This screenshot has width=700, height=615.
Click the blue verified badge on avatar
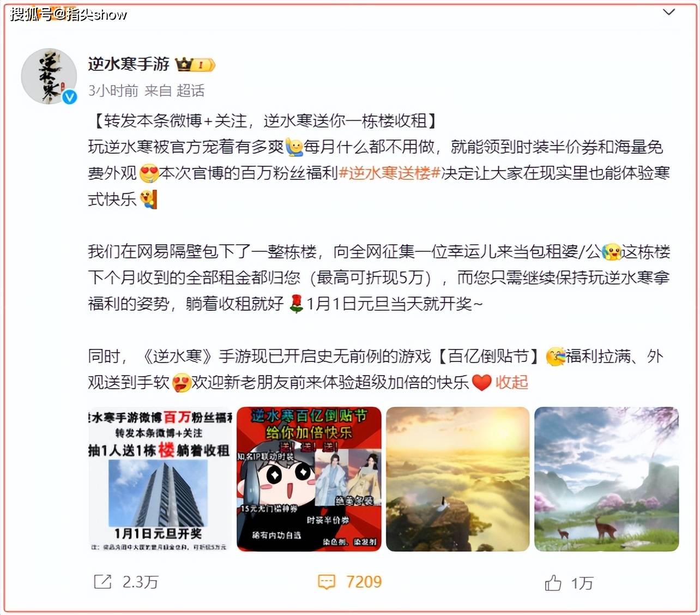tap(69, 97)
